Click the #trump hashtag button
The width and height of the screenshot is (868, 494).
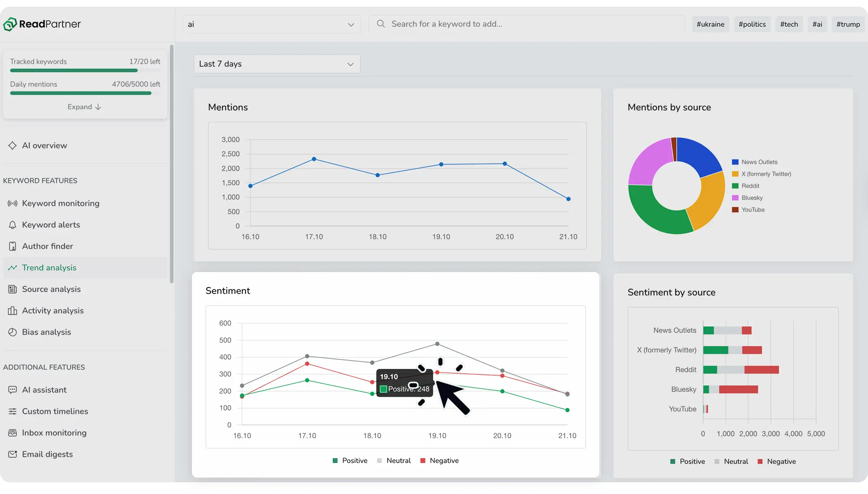point(848,24)
